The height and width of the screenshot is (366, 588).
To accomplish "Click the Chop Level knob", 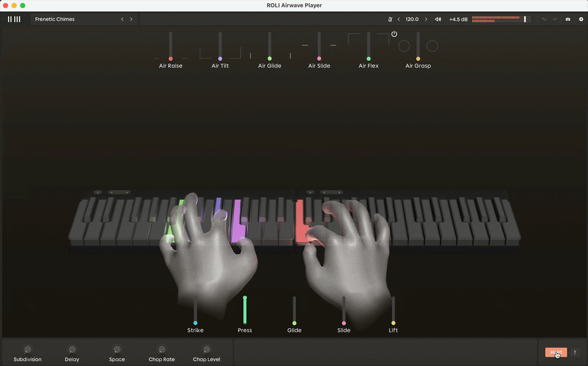I will click(206, 349).
